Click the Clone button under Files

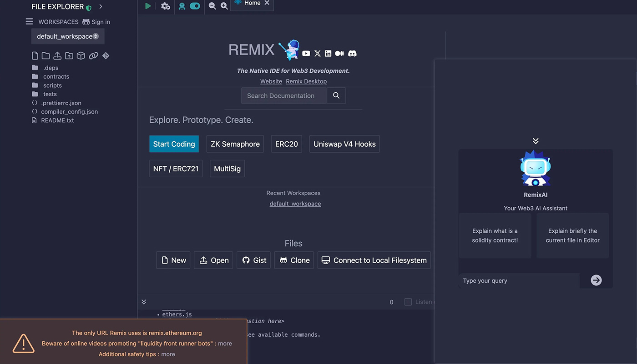coord(294,260)
